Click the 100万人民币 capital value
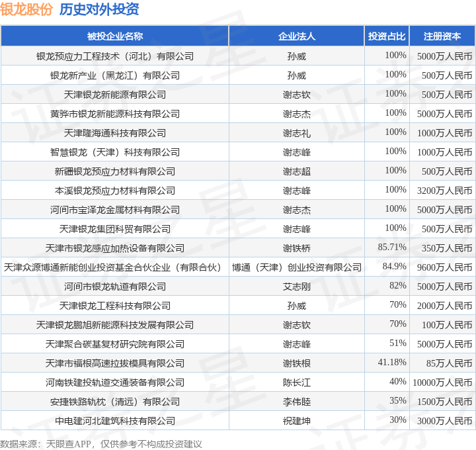The width and height of the screenshot is (476, 450). 447,325
